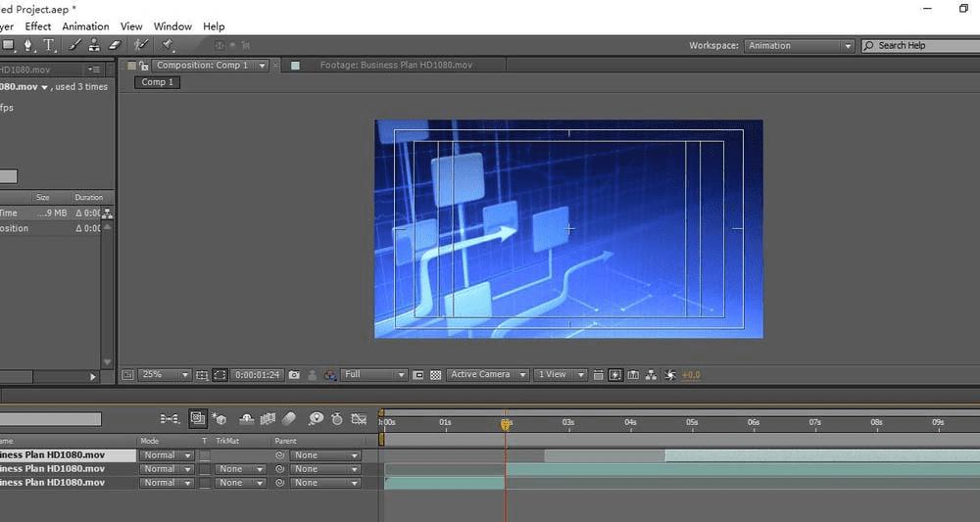Viewport: 980px width, 522px height.
Task: Take a snapshot with the camera icon
Action: [x=294, y=375]
